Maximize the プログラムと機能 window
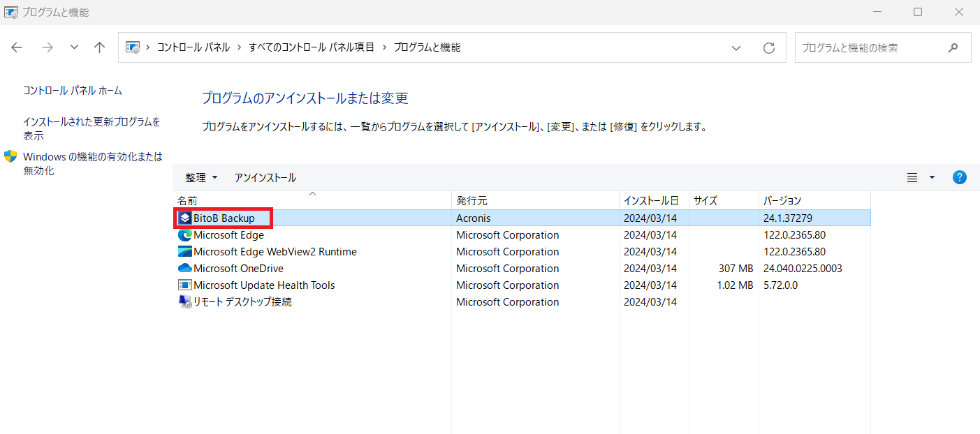The height and width of the screenshot is (434, 980). click(918, 12)
